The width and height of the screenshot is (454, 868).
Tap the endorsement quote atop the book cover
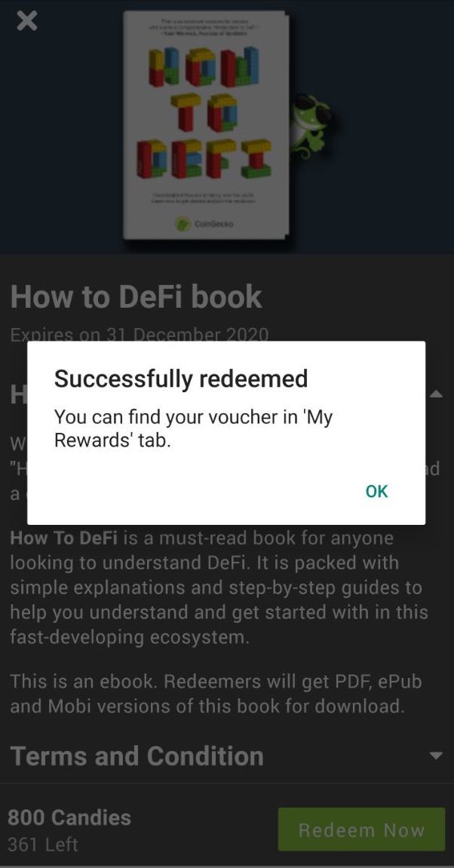coord(205,26)
